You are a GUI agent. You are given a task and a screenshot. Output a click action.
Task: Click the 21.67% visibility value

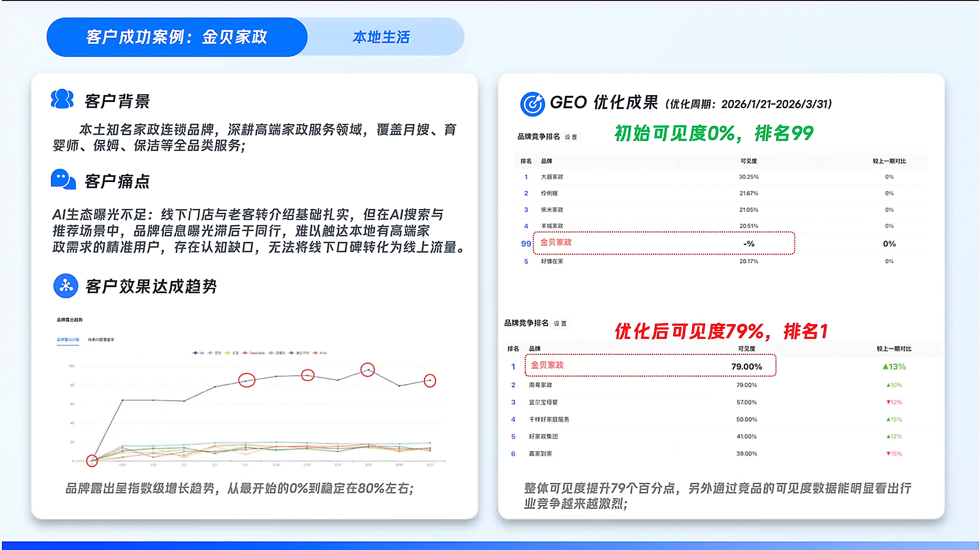749,193
